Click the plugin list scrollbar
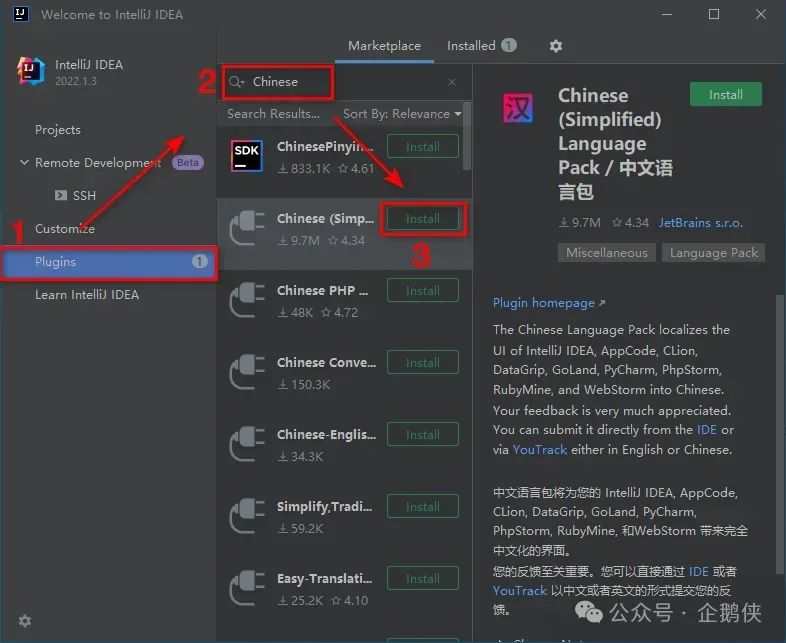Screen dimensions: 786x643 tap(467, 136)
